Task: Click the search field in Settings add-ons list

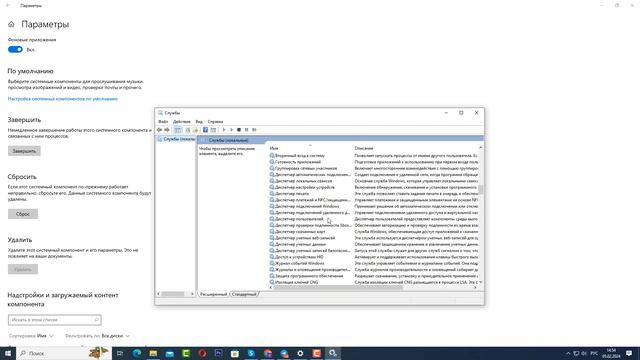Action: click(x=54, y=320)
